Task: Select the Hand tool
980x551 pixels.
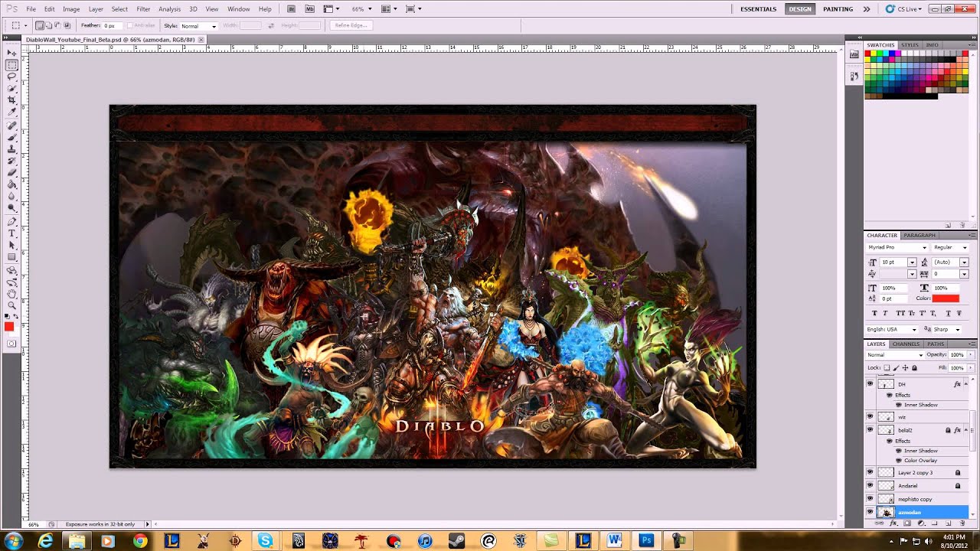Action: click(11, 294)
